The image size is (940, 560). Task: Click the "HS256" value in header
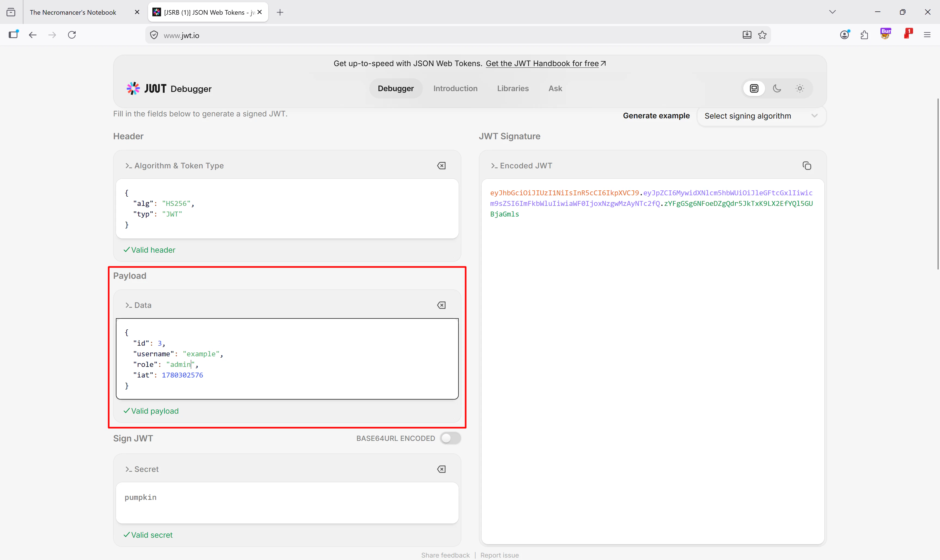(176, 203)
